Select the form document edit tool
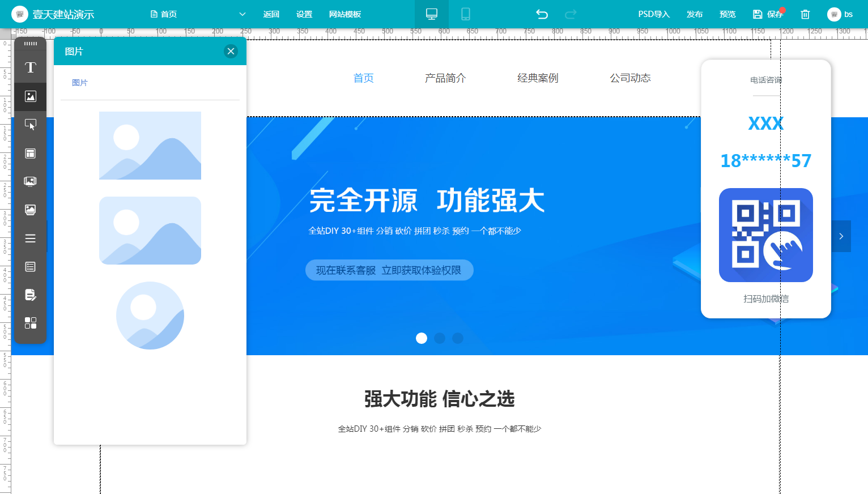Image resolution: width=868 pixels, height=494 pixels. pyautogui.click(x=31, y=295)
